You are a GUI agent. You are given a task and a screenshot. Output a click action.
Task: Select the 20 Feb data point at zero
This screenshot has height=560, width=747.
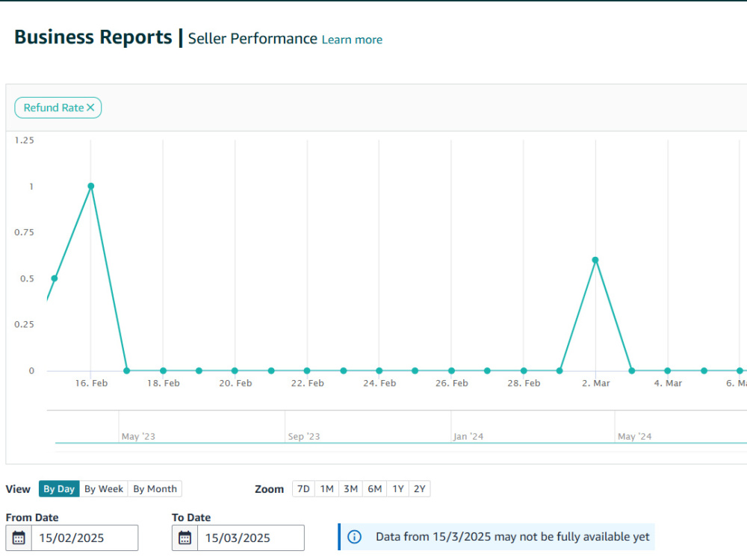coord(235,370)
